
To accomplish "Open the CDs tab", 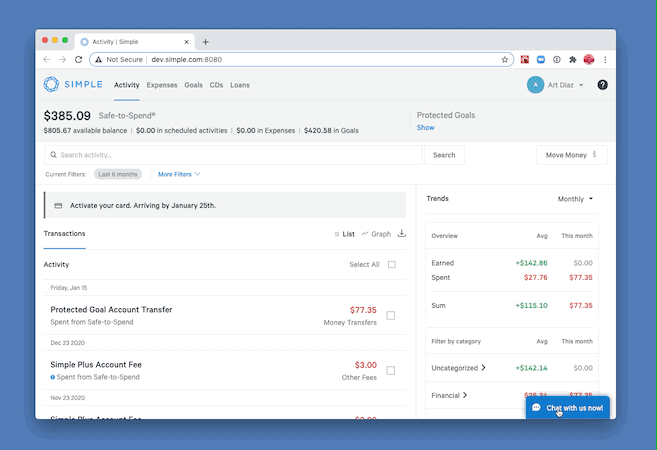I will 216,85.
